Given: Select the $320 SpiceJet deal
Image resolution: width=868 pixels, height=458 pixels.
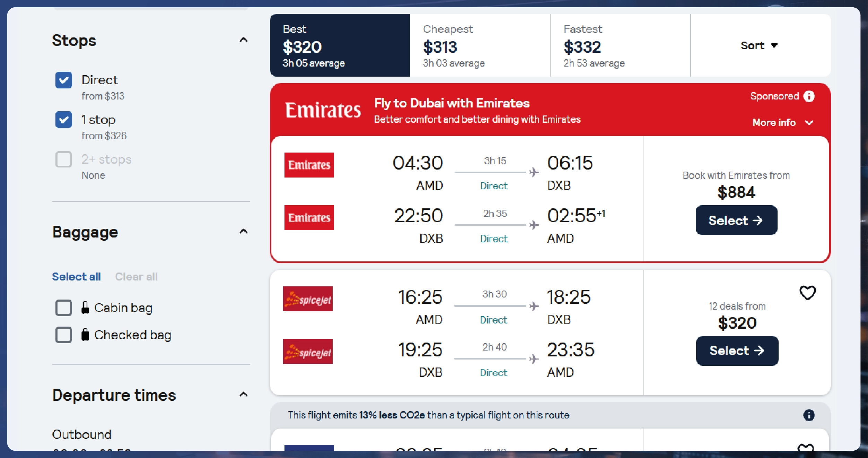Looking at the screenshot, I should tap(737, 351).
